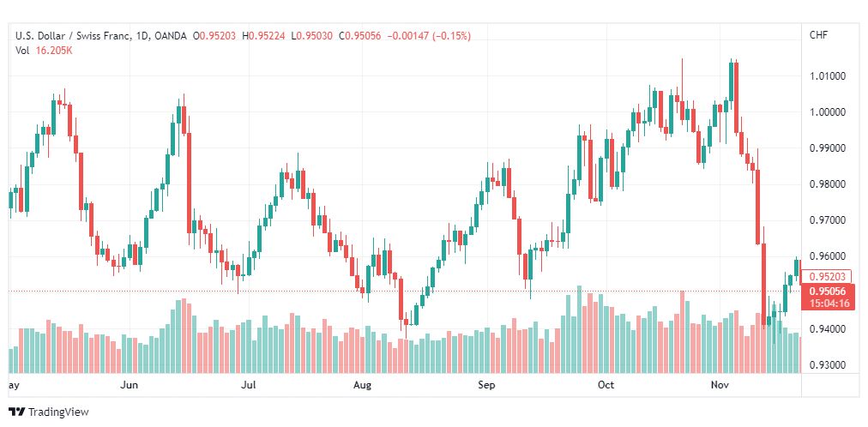The image size is (868, 427).
Task: Click the Jun month marker
Action: click(x=129, y=384)
